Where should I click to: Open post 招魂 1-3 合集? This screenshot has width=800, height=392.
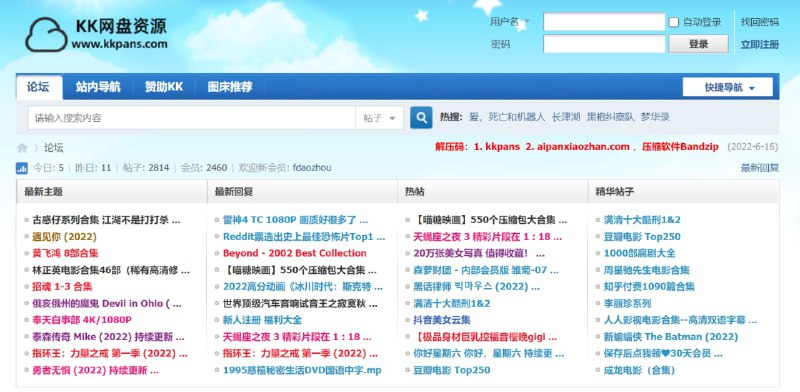pos(62,287)
